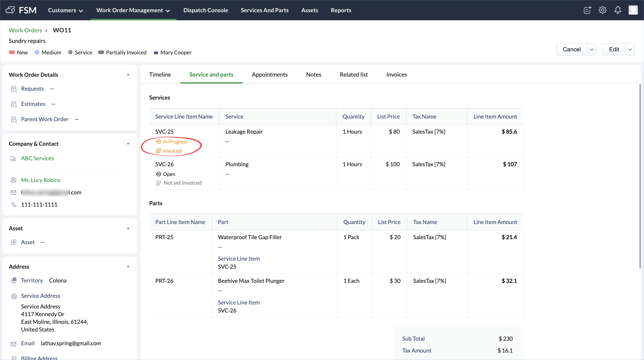644x360 pixels.
Task: Click the Edit button
Action: coord(614,49)
